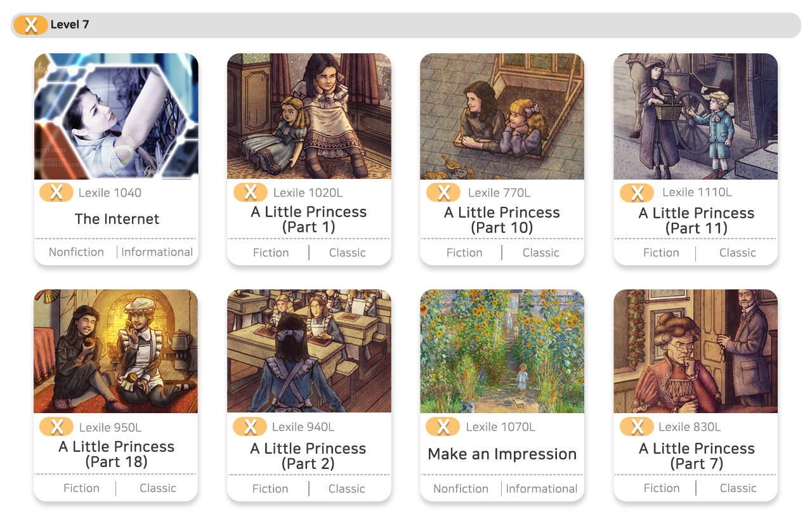Click the A Little Princess (Part 7) title
Viewport: 812px width, 528px height.
(x=697, y=456)
